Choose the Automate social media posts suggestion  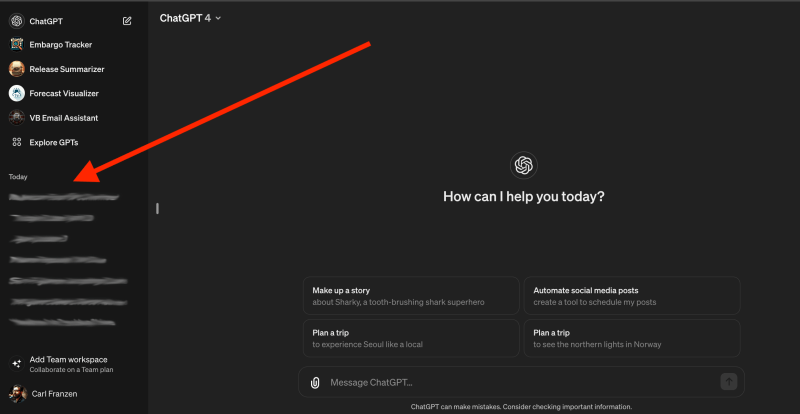pyautogui.click(x=632, y=296)
